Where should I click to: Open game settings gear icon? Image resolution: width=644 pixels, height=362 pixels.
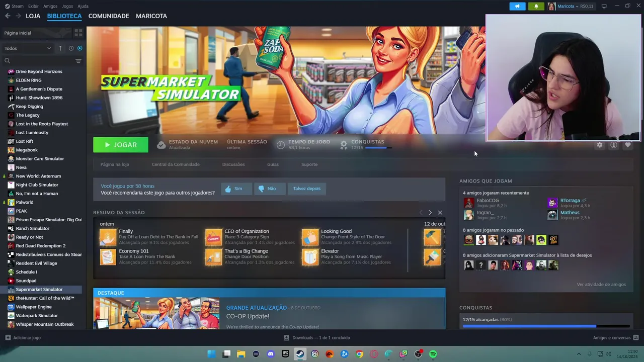(x=599, y=145)
